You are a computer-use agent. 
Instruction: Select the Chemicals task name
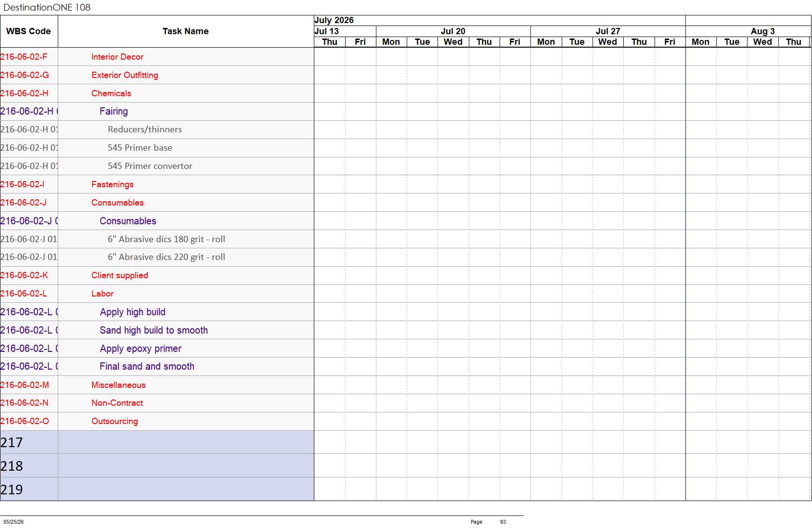click(x=111, y=93)
